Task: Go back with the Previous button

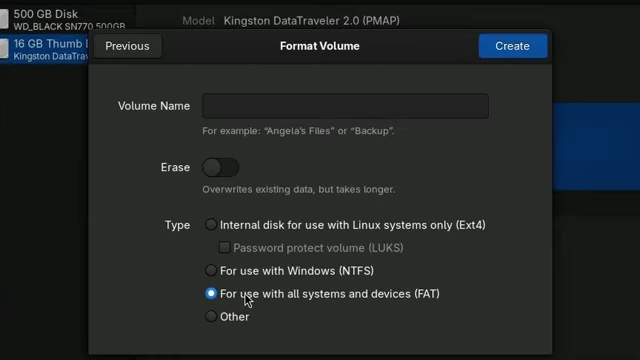Action: 127,46
